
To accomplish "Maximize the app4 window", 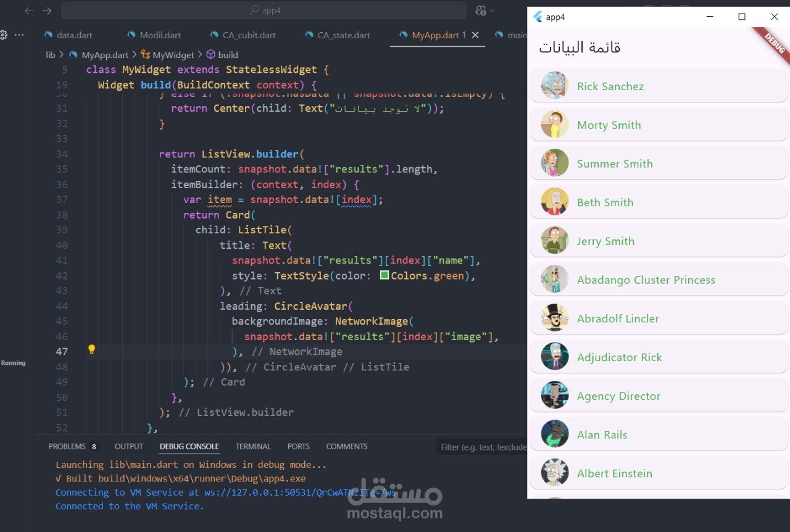I will [x=742, y=17].
